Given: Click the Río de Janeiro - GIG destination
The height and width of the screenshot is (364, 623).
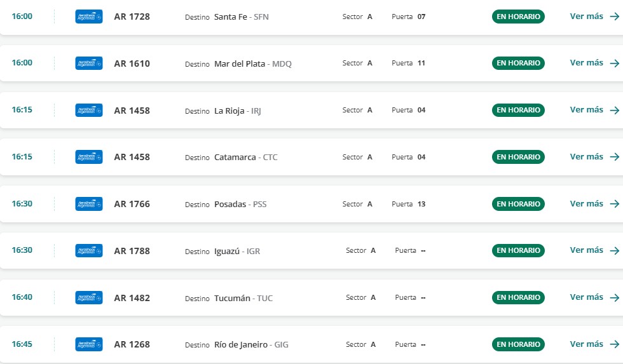Looking at the screenshot, I should click(x=251, y=345).
